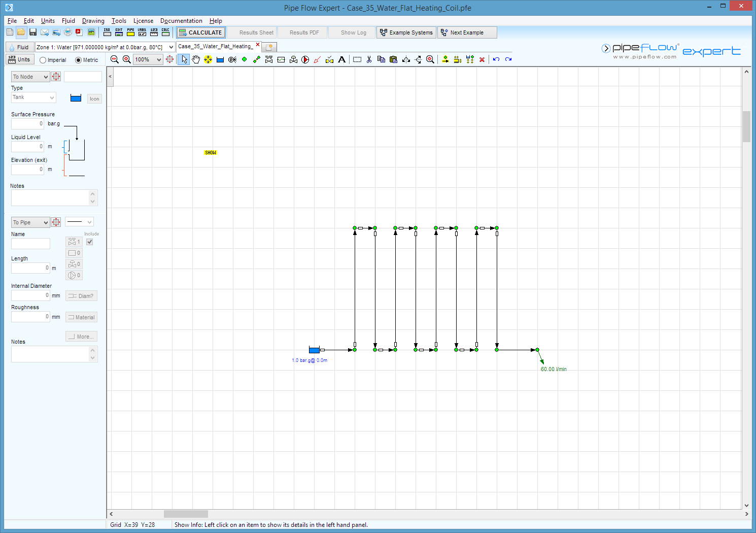
Task: Redo action arrow
Action: [x=508, y=59]
